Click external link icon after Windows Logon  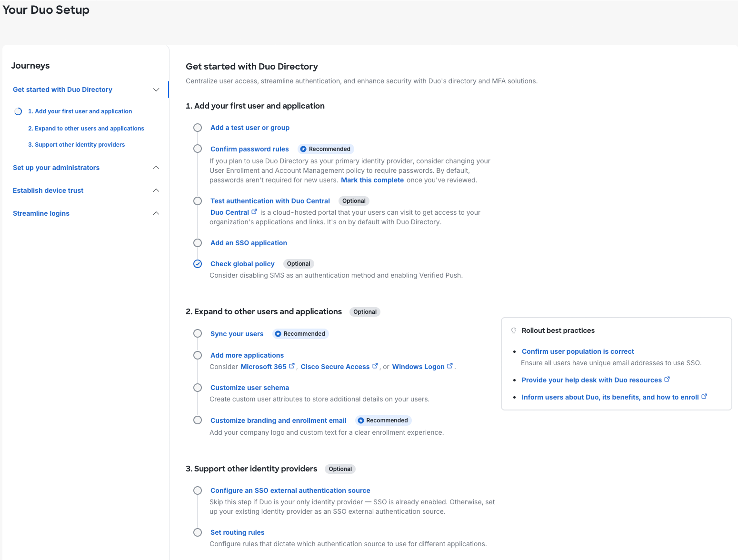click(450, 366)
